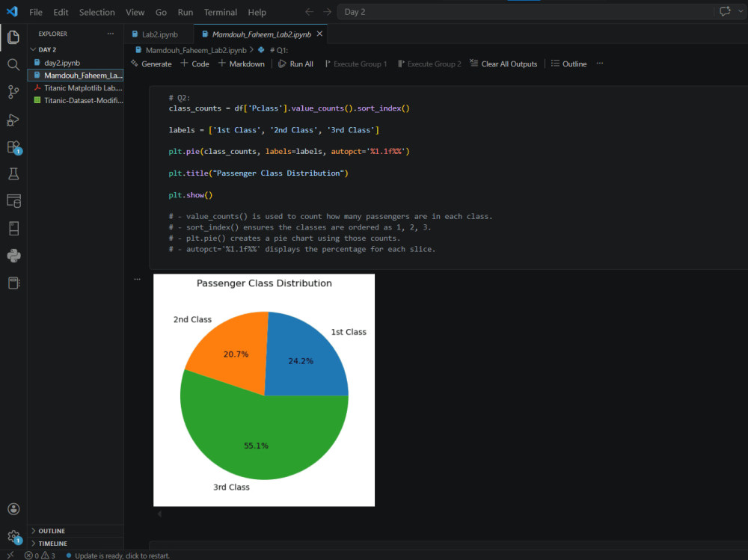
Task: Open the Help menu
Action: pos(257,13)
